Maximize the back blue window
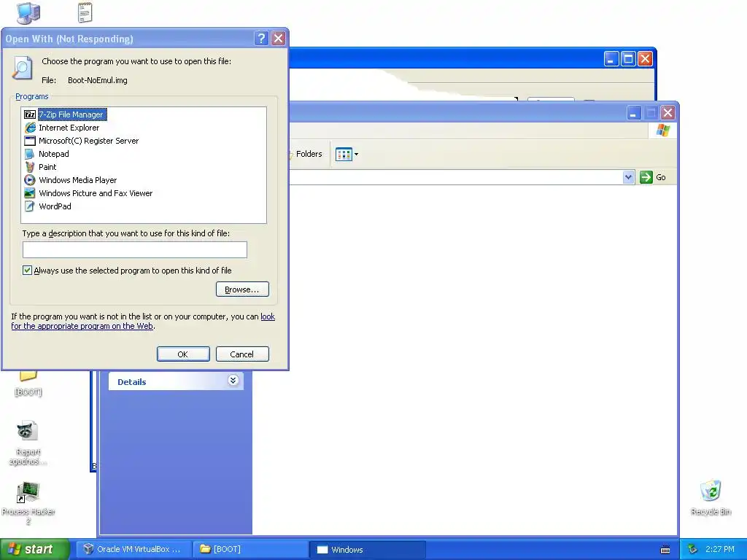747x560 pixels. pyautogui.click(x=628, y=59)
